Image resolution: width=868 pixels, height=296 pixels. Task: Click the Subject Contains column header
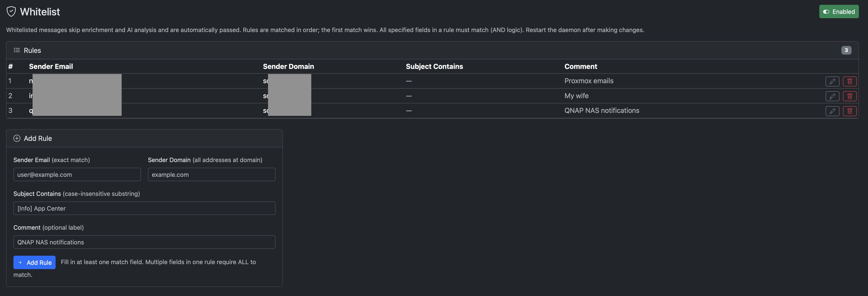(434, 66)
